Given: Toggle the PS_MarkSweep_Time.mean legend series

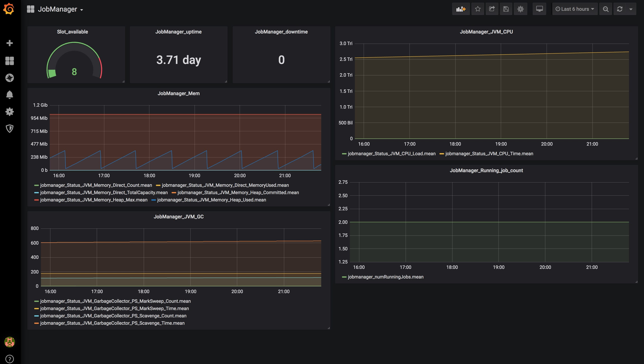Looking at the screenshot, I should 115,308.
